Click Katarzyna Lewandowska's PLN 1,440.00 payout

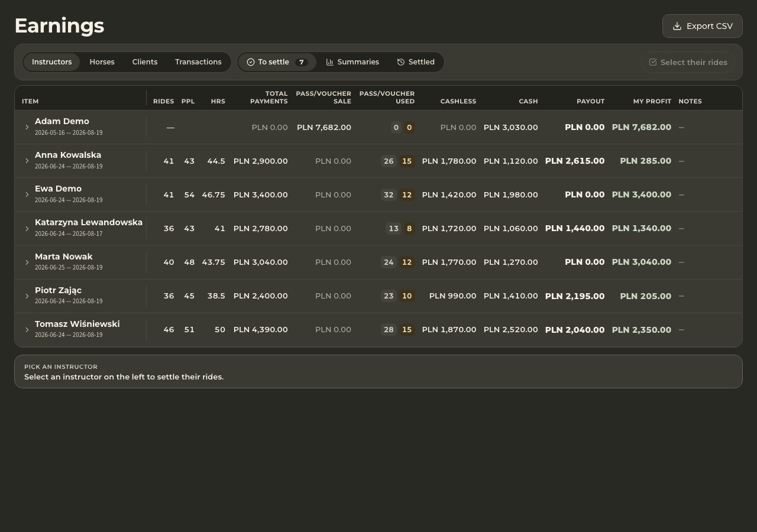pos(575,228)
